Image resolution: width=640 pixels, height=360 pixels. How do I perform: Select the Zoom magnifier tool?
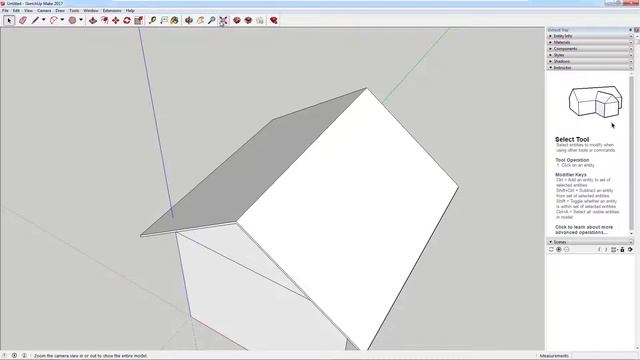click(x=211, y=20)
